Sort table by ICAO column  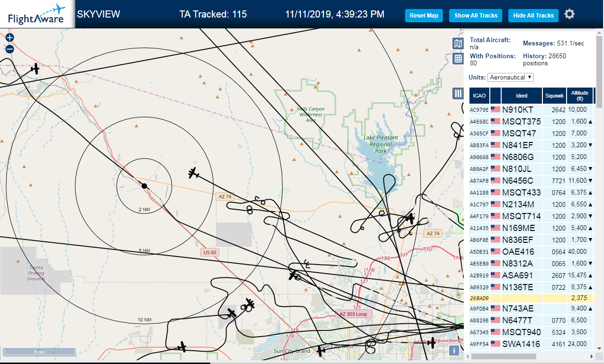[479, 96]
